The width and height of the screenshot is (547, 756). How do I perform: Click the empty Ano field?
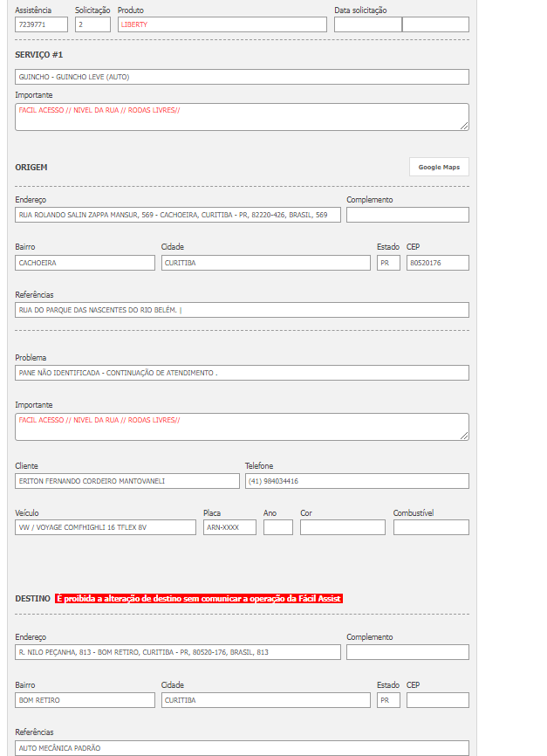pos(278,527)
